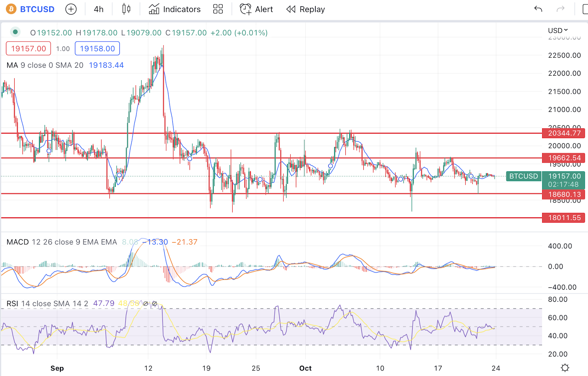Click the MACD value −21.37
Viewport: 588px width, 376px height.
[x=184, y=242]
